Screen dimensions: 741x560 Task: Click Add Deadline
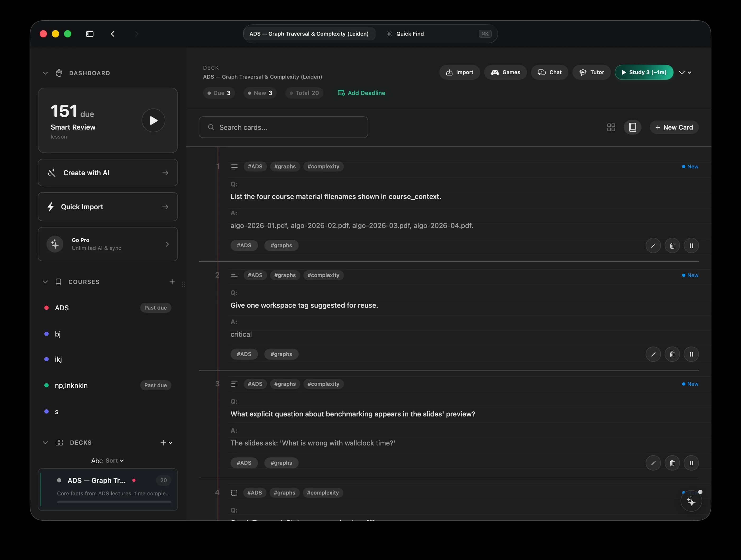(361, 93)
